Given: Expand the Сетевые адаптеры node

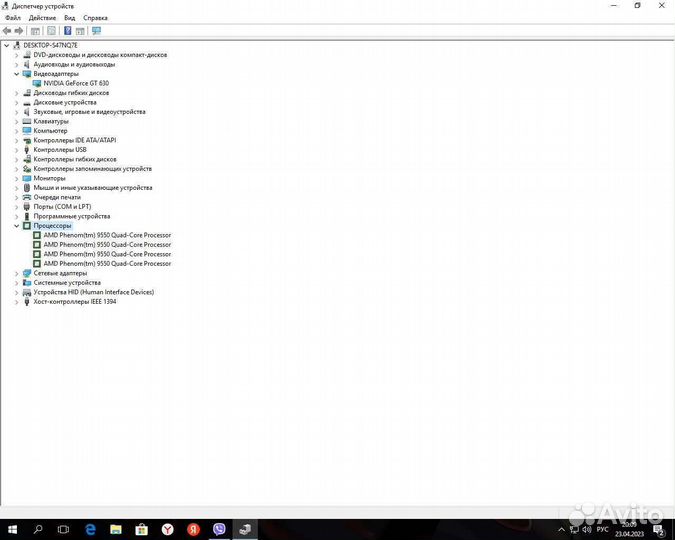Looking at the screenshot, I should click(16, 273).
